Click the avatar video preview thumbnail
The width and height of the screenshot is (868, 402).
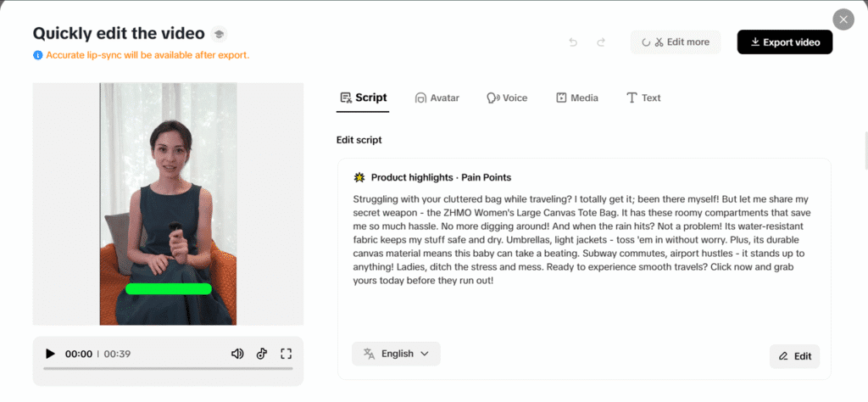pos(168,204)
